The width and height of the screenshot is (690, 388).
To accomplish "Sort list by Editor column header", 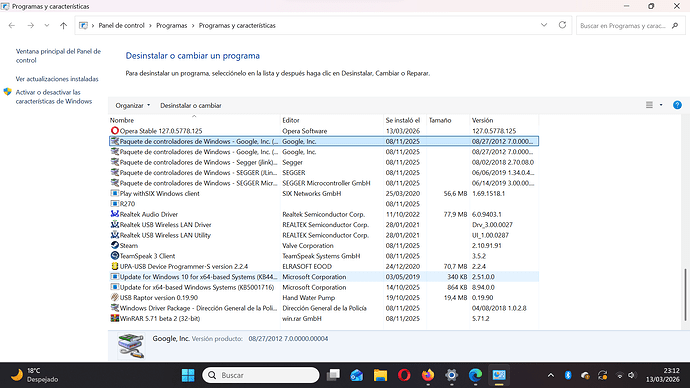I will click(332, 120).
